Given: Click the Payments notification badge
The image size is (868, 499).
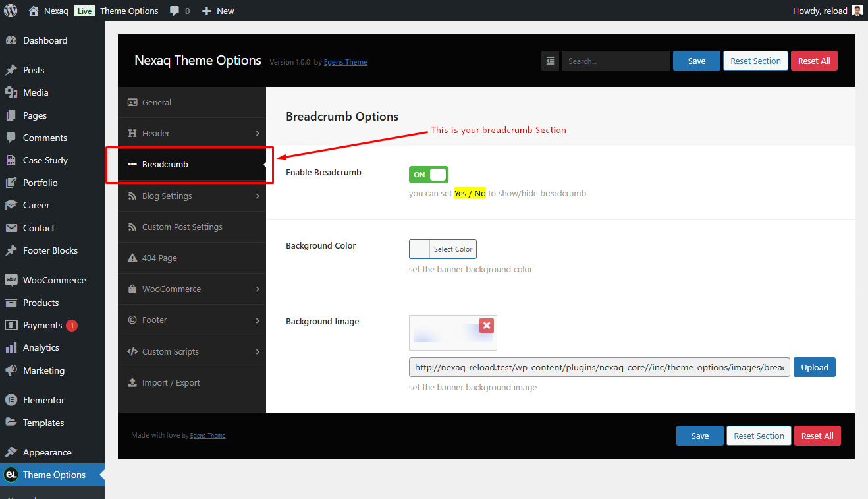Looking at the screenshot, I should point(71,325).
